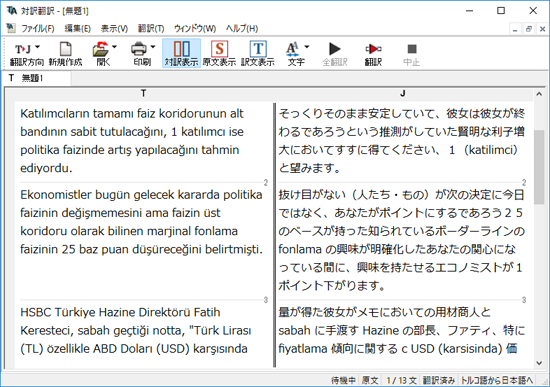The image size is (550, 387).
Task: Expand the 文字 dropdown arrow
Action: (x=307, y=47)
